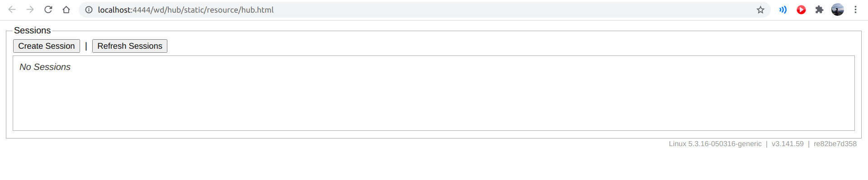This screenshot has height=180, width=868.
Task: Reload the hub page
Action: pyautogui.click(x=48, y=9)
